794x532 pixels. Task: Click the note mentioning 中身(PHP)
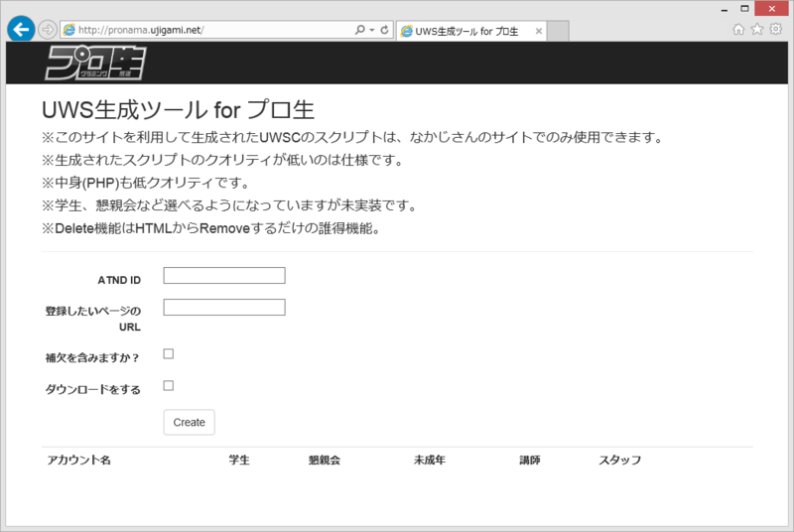coord(146,183)
